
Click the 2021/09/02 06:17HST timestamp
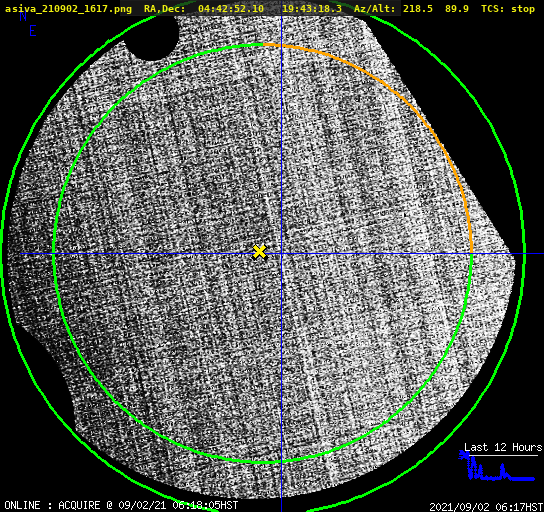click(x=486, y=507)
